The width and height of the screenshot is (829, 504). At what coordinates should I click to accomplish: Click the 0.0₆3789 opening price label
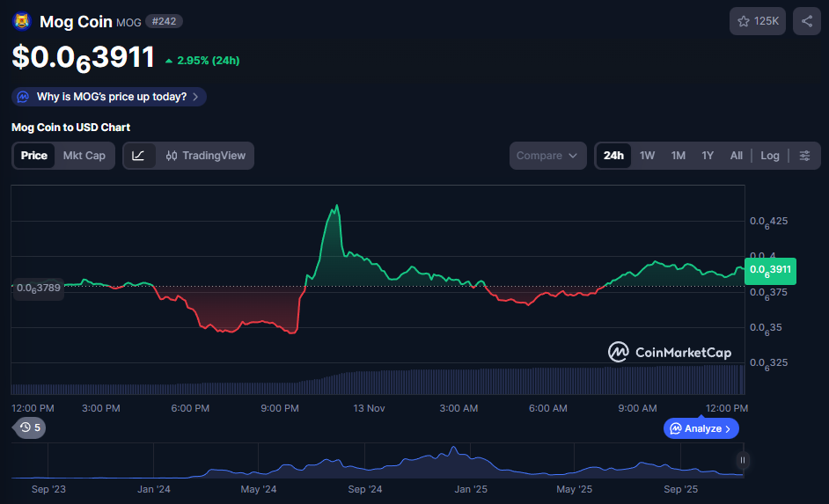click(x=38, y=289)
